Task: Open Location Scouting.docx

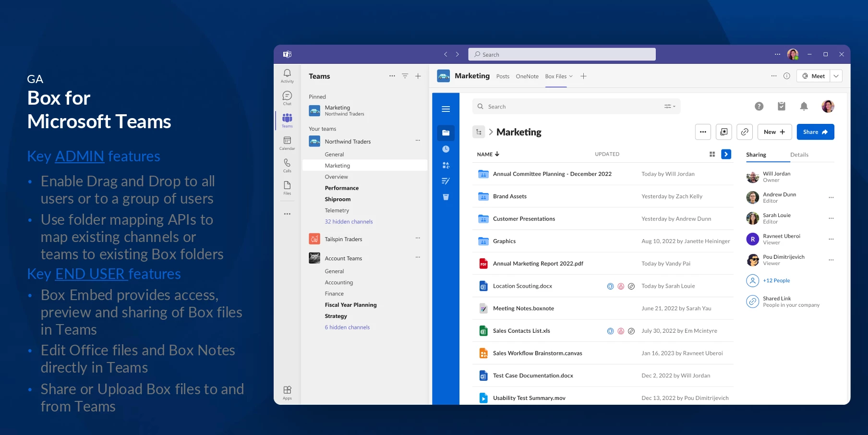Action: click(x=522, y=286)
